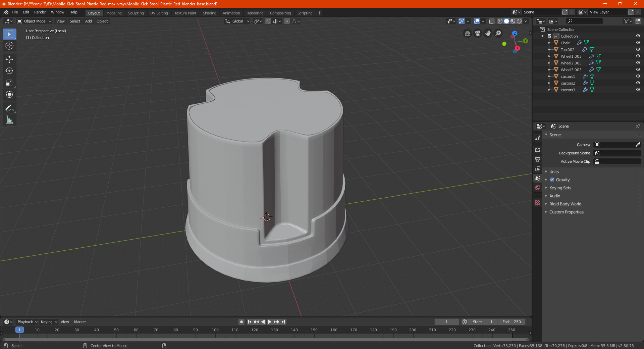The width and height of the screenshot is (644, 349).
Task: Disable the Gravity checkbox
Action: pos(552,180)
